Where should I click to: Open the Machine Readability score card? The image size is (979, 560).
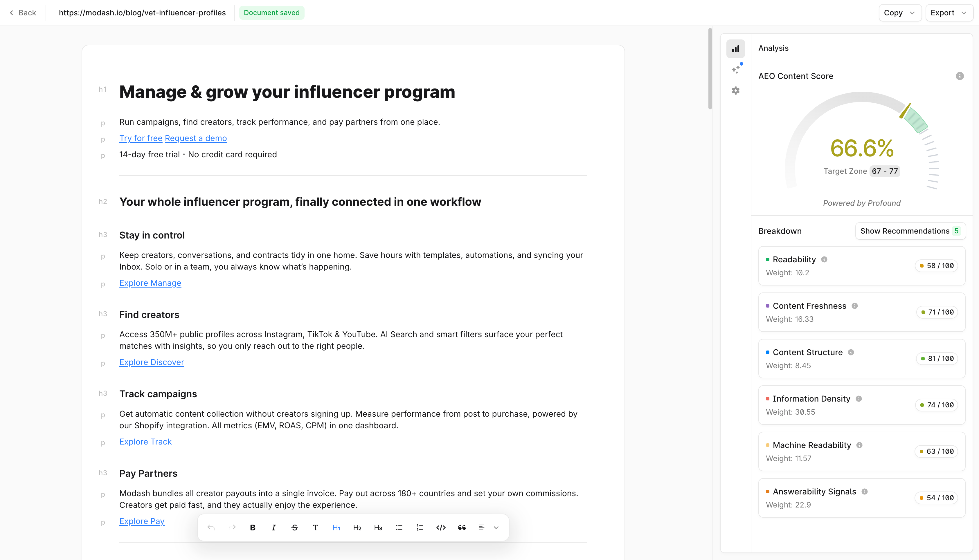[862, 451]
